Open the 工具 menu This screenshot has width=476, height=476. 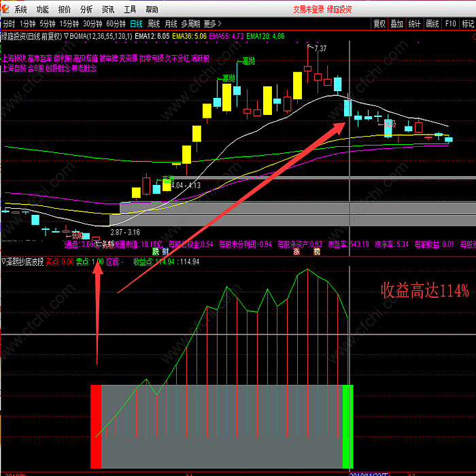pos(130,10)
